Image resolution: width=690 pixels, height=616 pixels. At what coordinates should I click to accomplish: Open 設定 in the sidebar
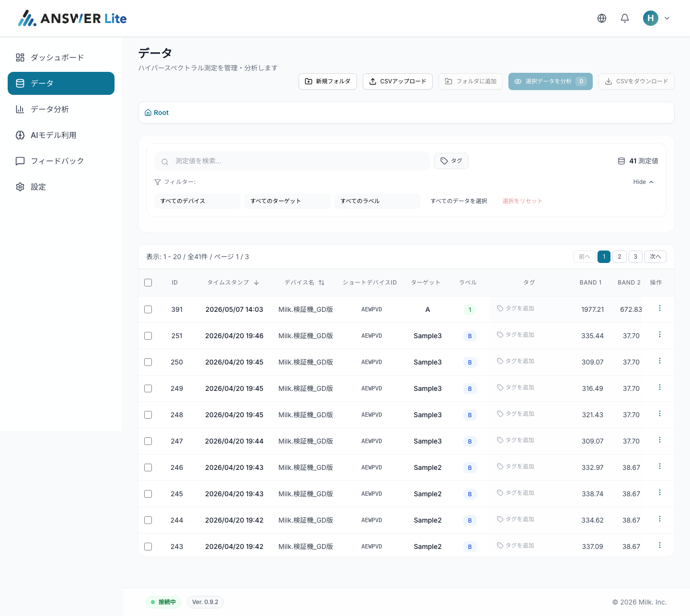point(61,187)
